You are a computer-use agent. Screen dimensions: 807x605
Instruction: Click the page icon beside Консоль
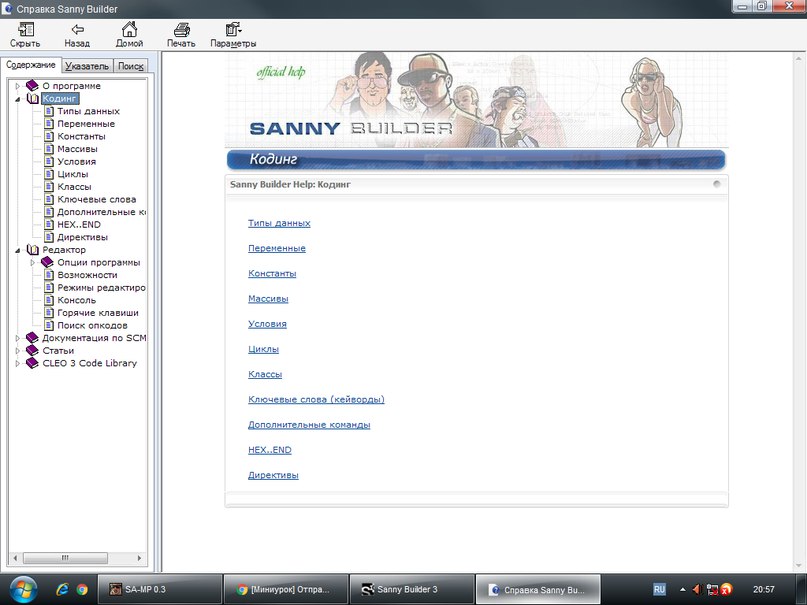tap(49, 300)
